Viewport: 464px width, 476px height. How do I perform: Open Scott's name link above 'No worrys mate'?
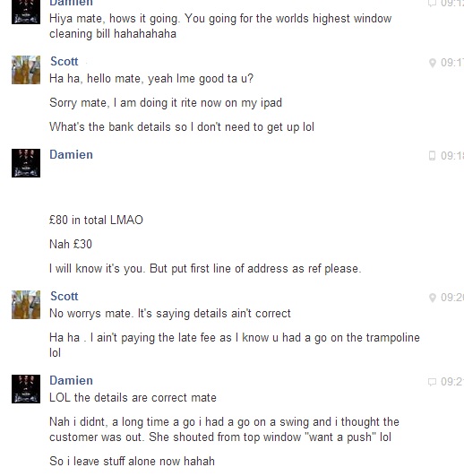64,297
